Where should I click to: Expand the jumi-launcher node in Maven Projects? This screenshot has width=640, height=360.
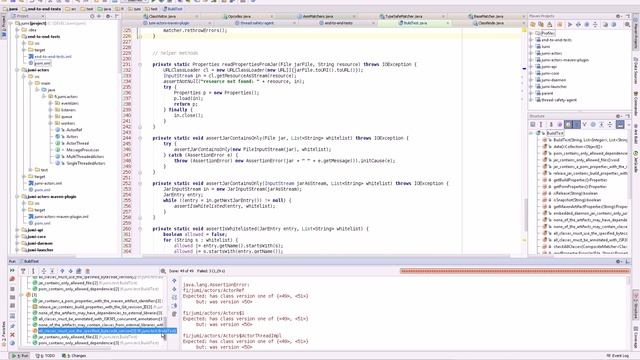(531, 87)
